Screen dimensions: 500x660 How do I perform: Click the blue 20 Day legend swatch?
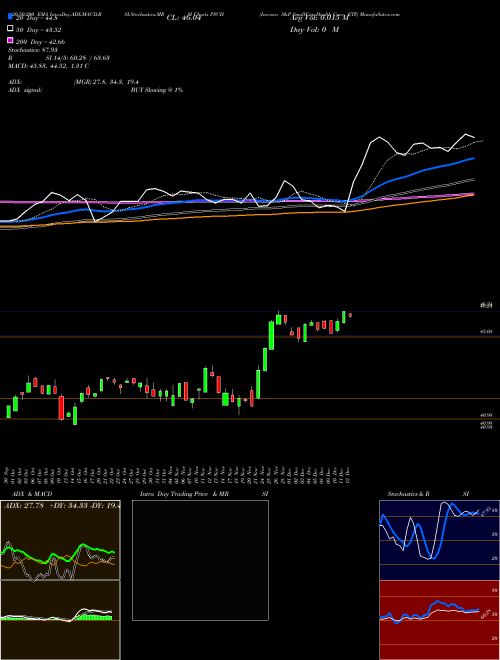coord(10,16)
